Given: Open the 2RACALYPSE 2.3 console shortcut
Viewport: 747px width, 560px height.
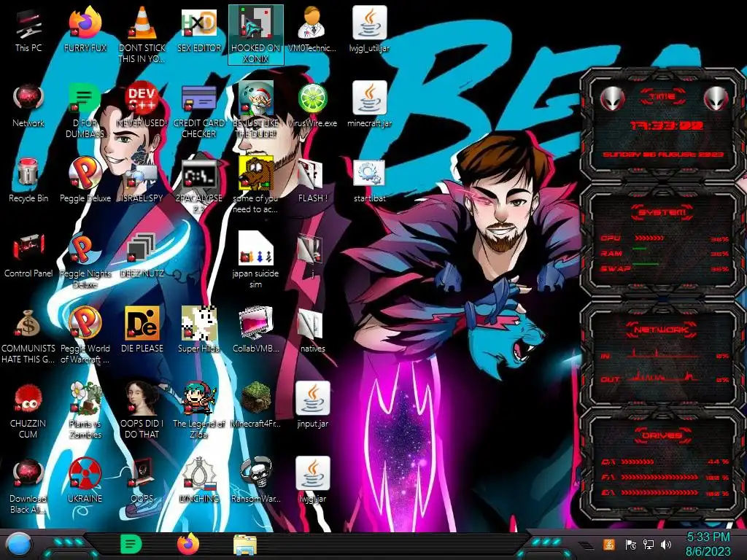Looking at the screenshot, I should point(199,184).
